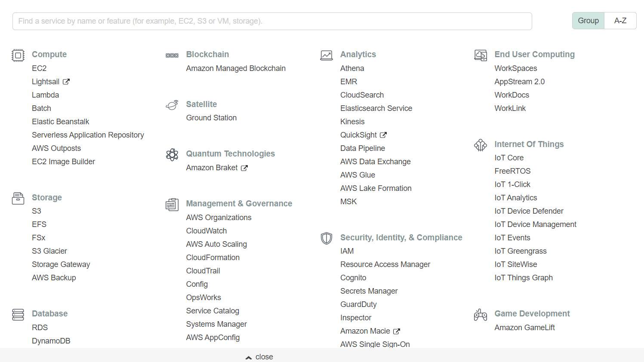Open IoT Greengrass
The image size is (644, 362).
(521, 251)
